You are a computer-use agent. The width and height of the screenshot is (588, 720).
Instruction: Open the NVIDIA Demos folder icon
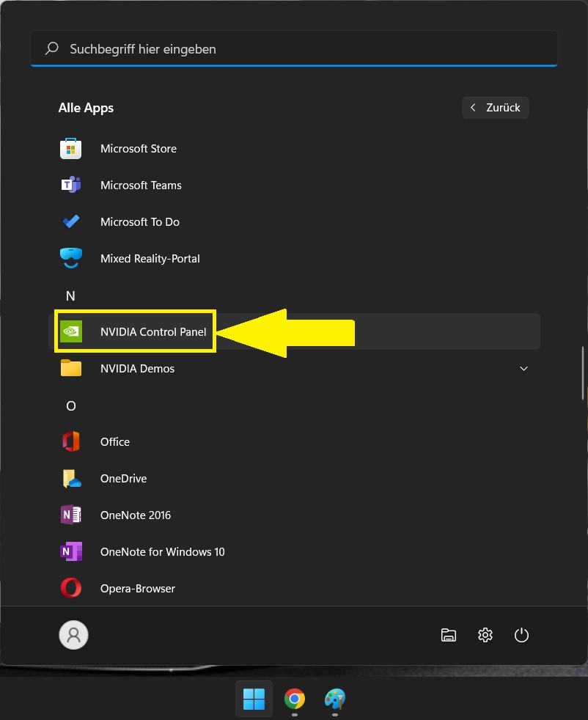click(70, 368)
